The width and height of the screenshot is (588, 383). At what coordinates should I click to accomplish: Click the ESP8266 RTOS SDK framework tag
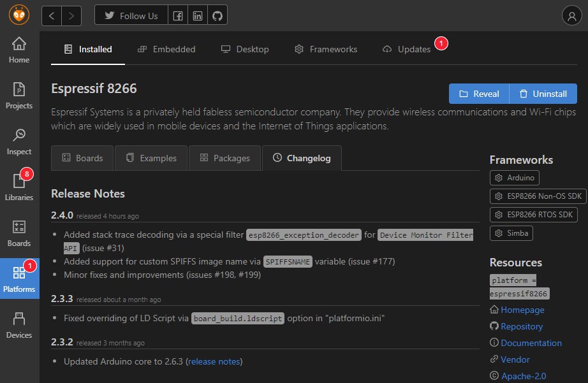click(x=534, y=215)
